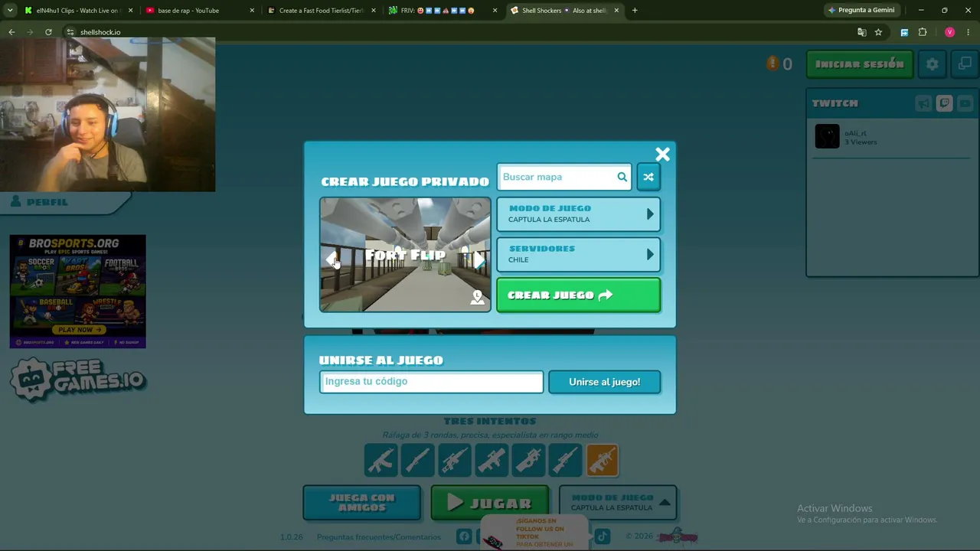This screenshot has height=551, width=980.
Task: Close the Shell Shockers browser tab
Action: coord(616,11)
